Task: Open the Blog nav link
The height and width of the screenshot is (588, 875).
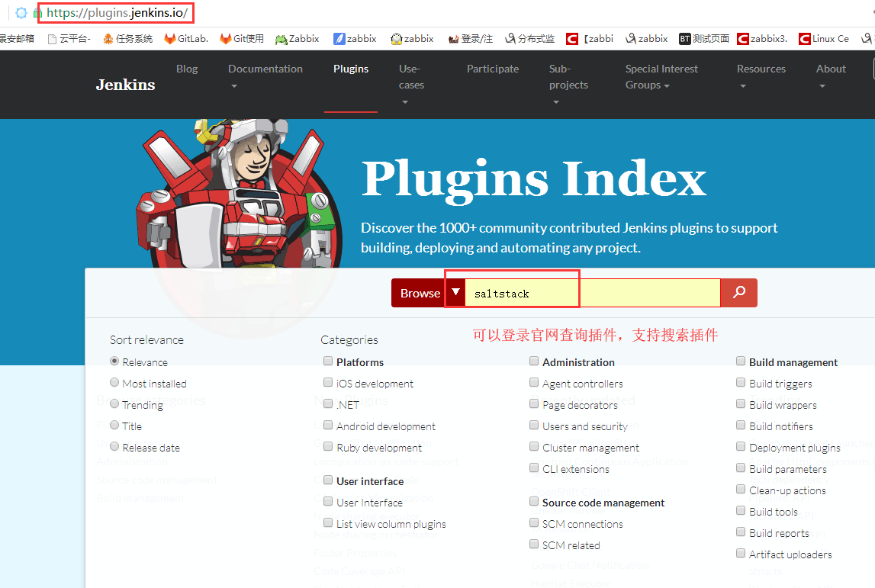Action: pyautogui.click(x=187, y=69)
